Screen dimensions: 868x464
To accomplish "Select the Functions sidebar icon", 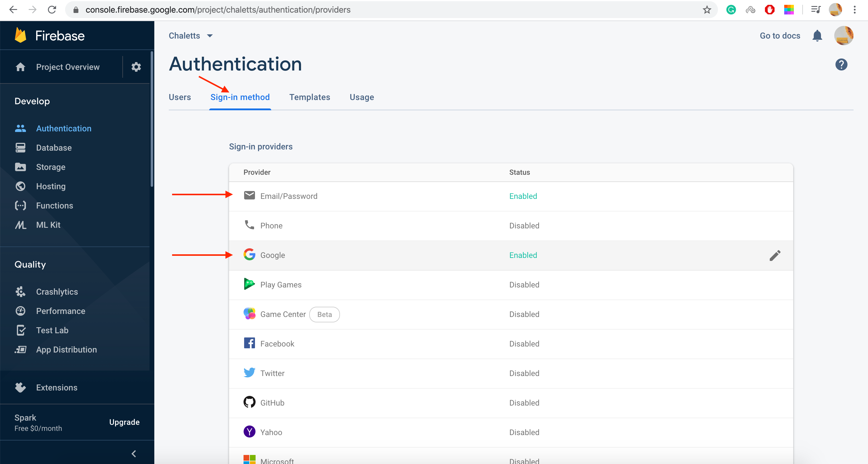I will 20,205.
